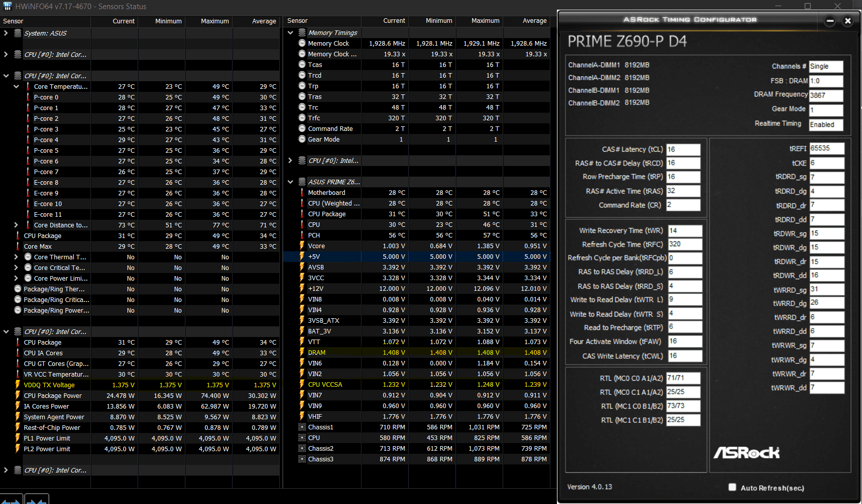This screenshot has width=862, height=504.
Task: Click the Motherboard temperature thermometer icon
Action: point(302,192)
